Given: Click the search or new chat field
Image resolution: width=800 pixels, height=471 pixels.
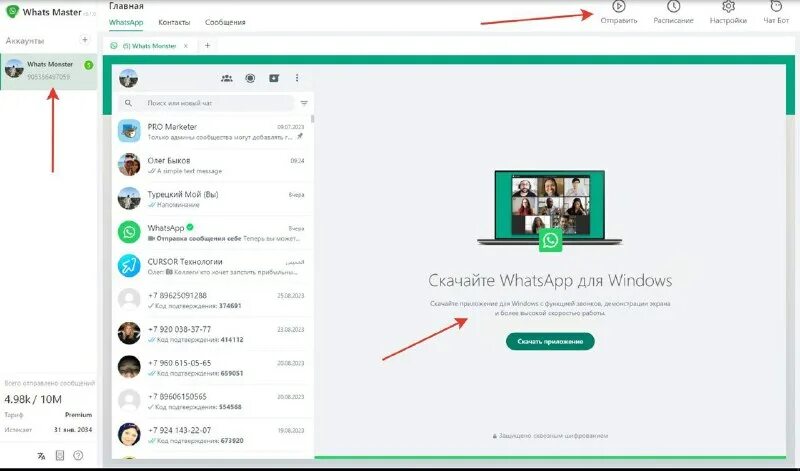Looking at the screenshot, I should pos(207,103).
